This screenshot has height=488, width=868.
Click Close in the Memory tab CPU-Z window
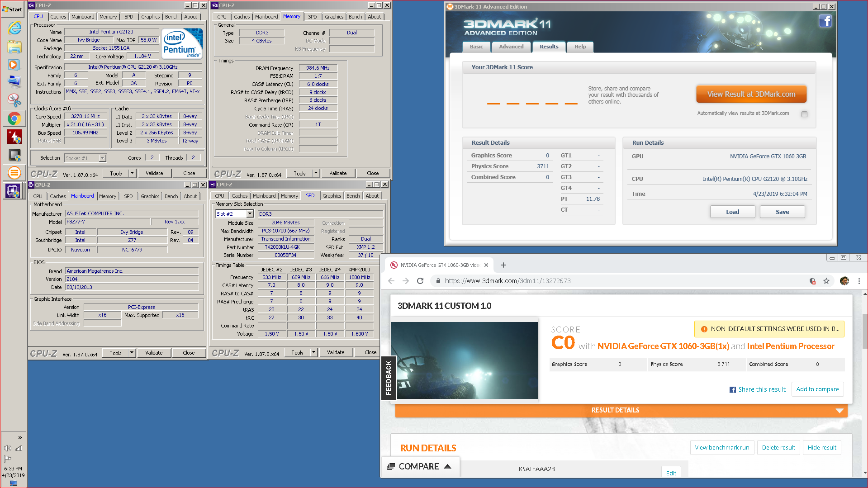pyautogui.click(x=373, y=173)
